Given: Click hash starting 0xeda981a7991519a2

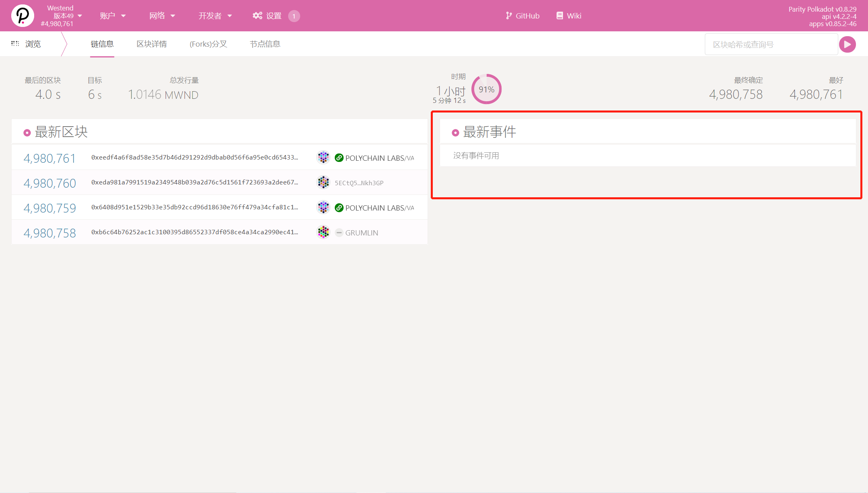Looking at the screenshot, I should (194, 182).
